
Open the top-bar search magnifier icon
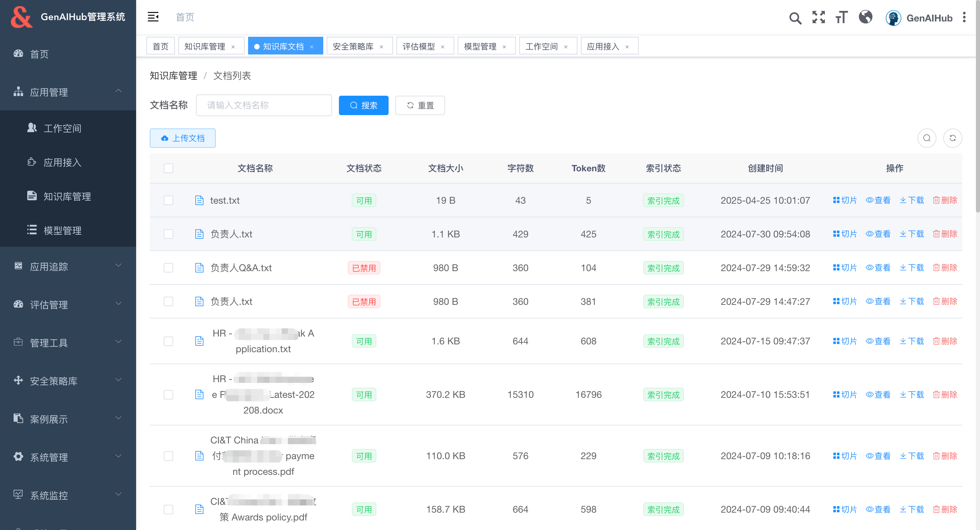[x=795, y=18]
